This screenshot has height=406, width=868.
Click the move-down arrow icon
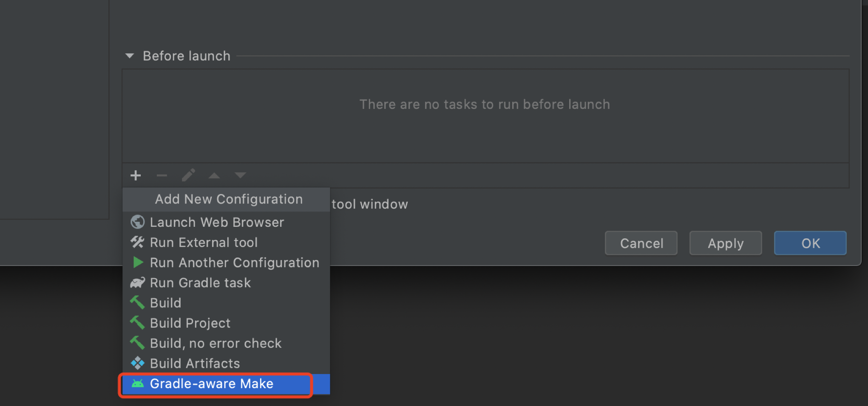point(240,175)
